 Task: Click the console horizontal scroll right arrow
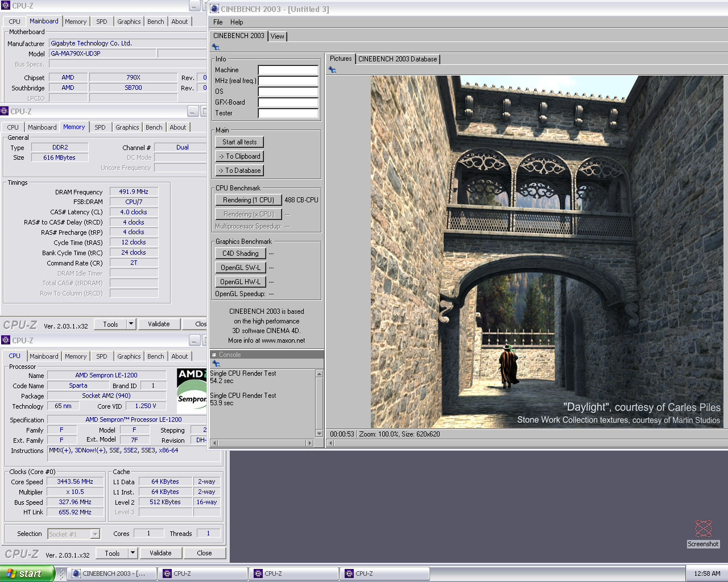click(310, 443)
